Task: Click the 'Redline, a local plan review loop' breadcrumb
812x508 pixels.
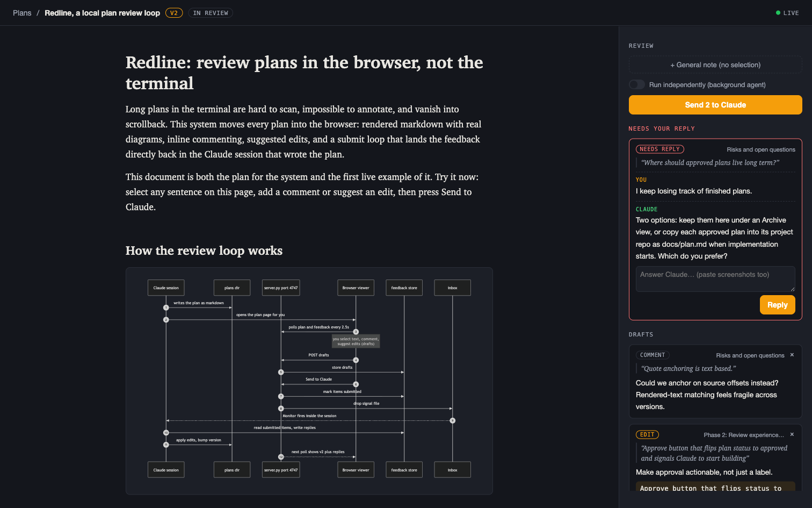Action: tap(102, 13)
